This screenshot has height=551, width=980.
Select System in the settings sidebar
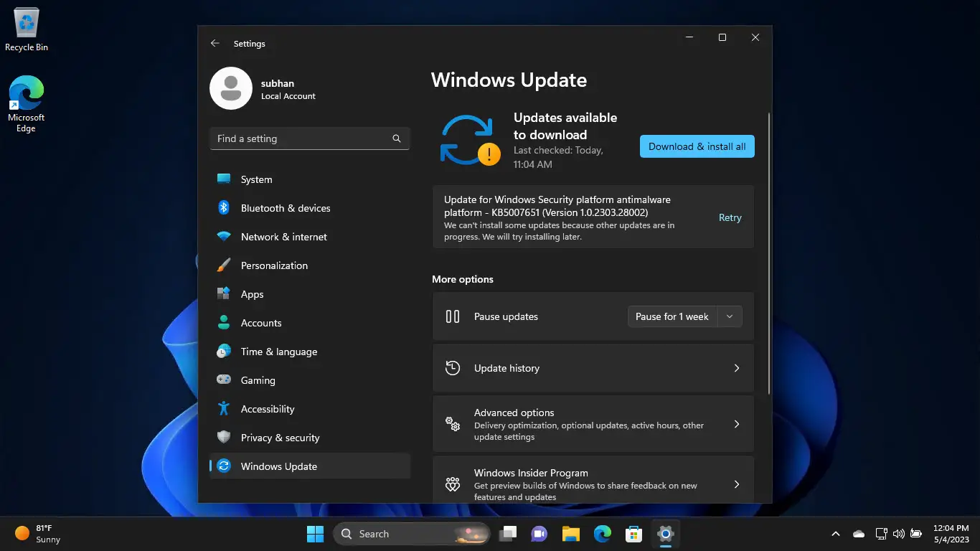[310, 179]
